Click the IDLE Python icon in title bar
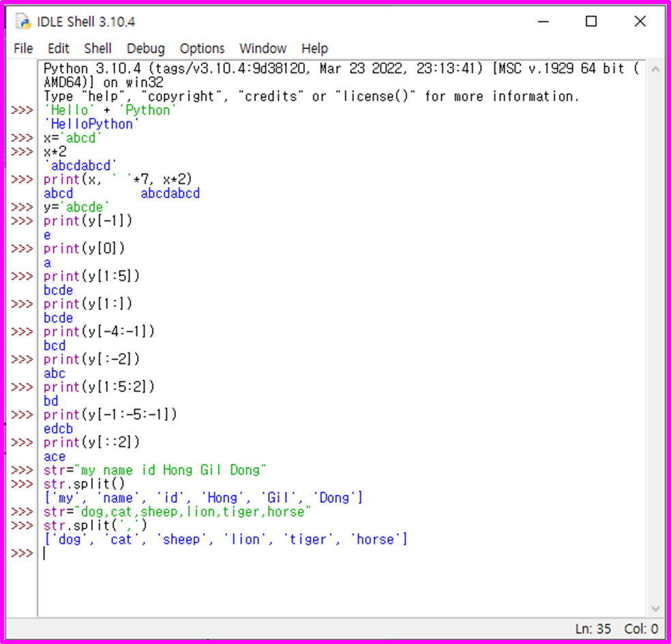This screenshot has height=644, width=671. [23, 21]
